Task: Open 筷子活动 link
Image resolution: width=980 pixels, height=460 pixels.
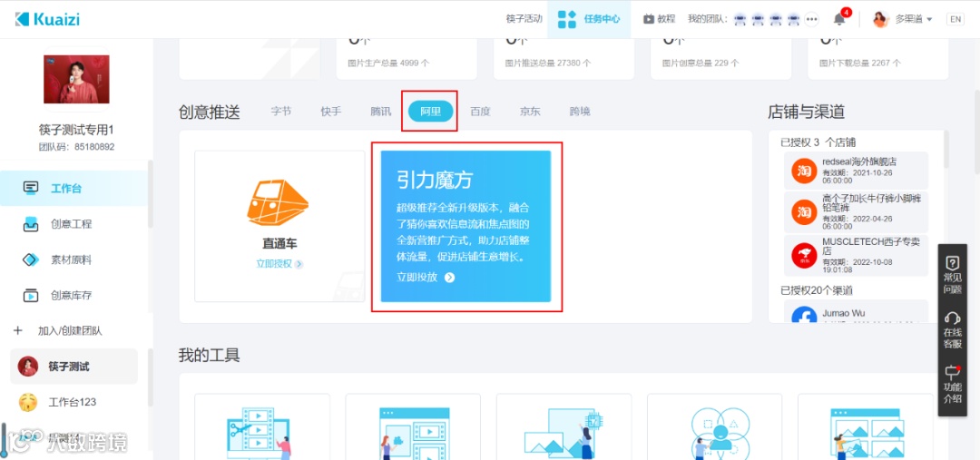Action: point(524,19)
